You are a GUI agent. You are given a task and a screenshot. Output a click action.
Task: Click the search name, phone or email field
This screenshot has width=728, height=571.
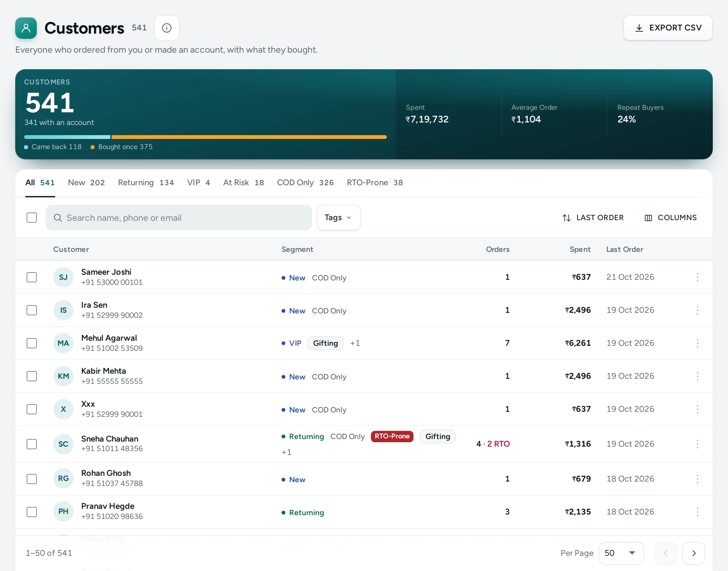click(179, 218)
